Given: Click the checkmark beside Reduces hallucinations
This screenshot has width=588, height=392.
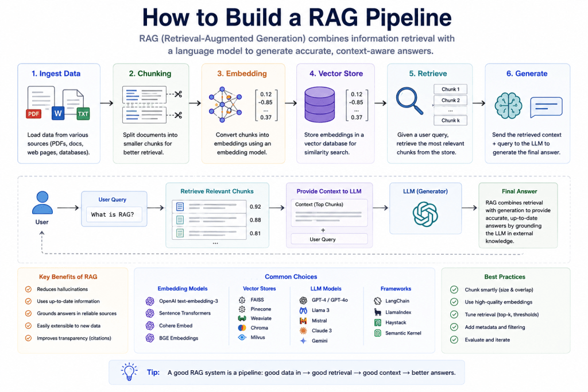Looking at the screenshot, I should pyautogui.click(x=28, y=289).
